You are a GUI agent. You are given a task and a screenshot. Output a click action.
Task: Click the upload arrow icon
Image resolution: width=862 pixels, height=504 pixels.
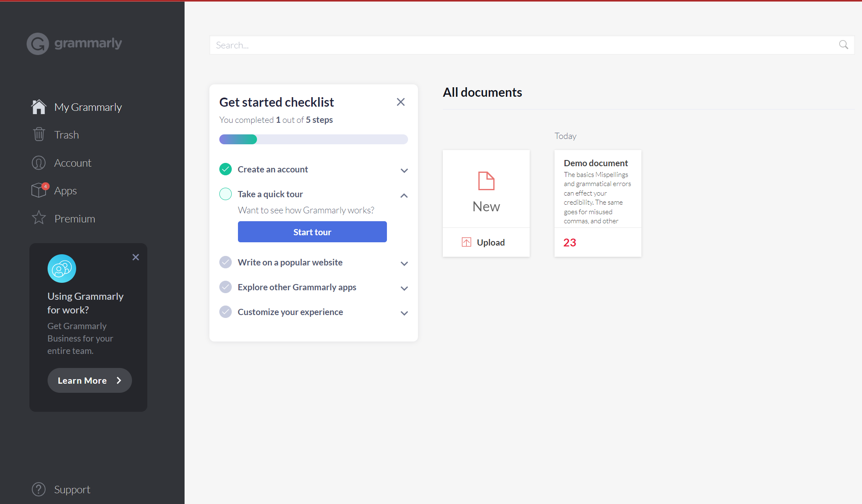pyautogui.click(x=466, y=242)
